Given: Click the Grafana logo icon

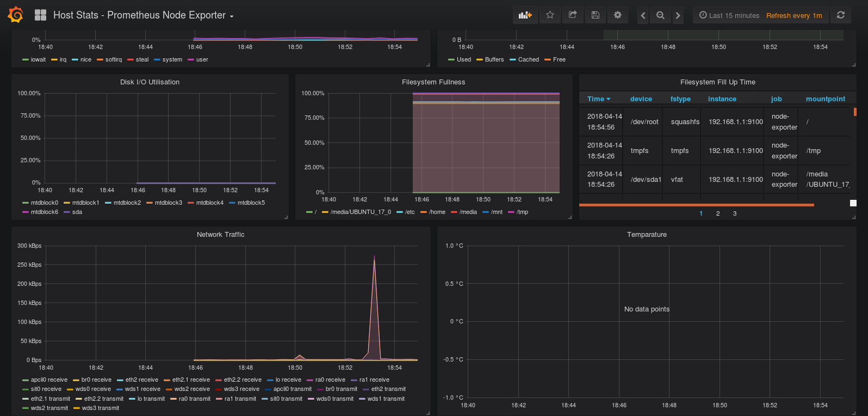Looking at the screenshot, I should coord(15,15).
